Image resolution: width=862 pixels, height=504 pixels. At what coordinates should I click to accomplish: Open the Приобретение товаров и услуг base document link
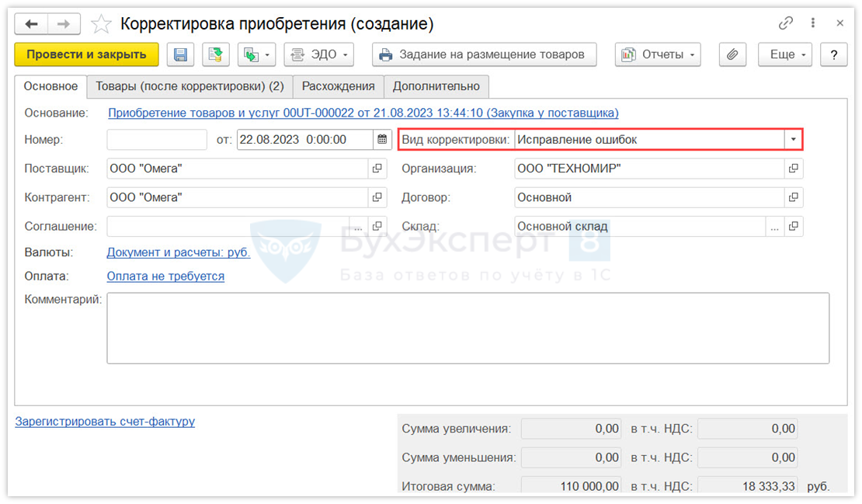pos(363,113)
